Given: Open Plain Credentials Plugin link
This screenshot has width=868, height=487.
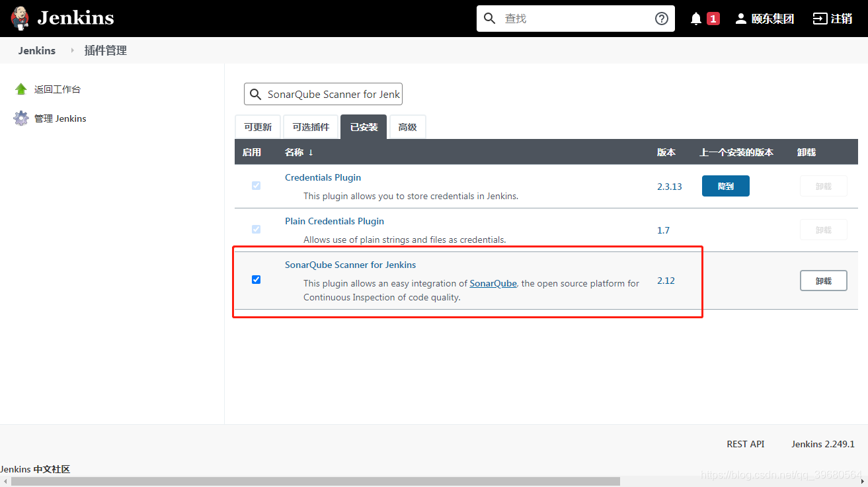Looking at the screenshot, I should [x=335, y=221].
